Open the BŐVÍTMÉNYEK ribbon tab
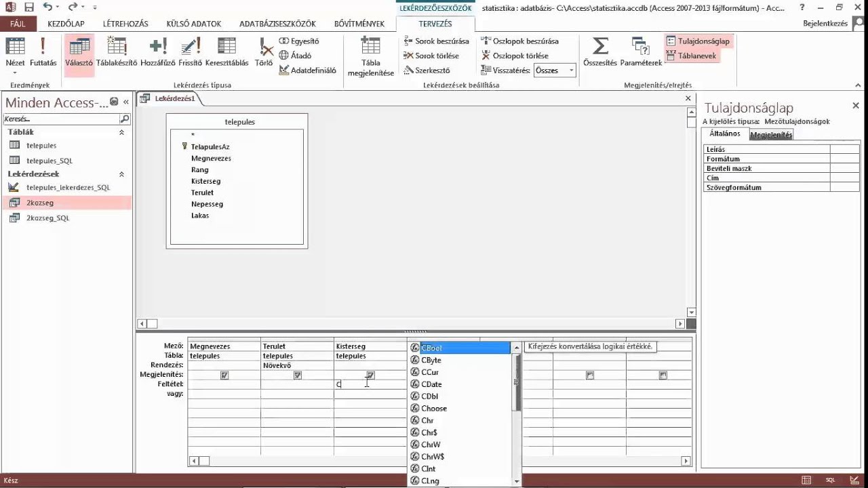Viewport: 868px width, 488px height. coord(359,24)
